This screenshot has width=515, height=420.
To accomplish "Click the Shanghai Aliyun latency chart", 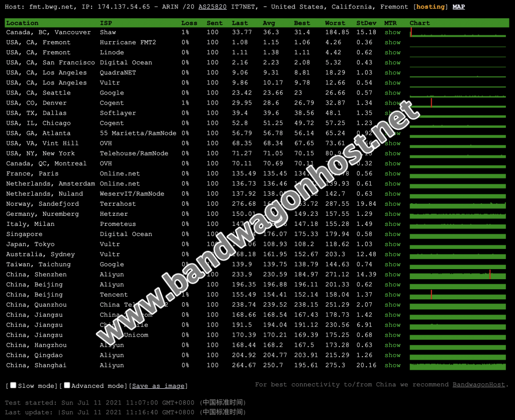I will (458, 366).
